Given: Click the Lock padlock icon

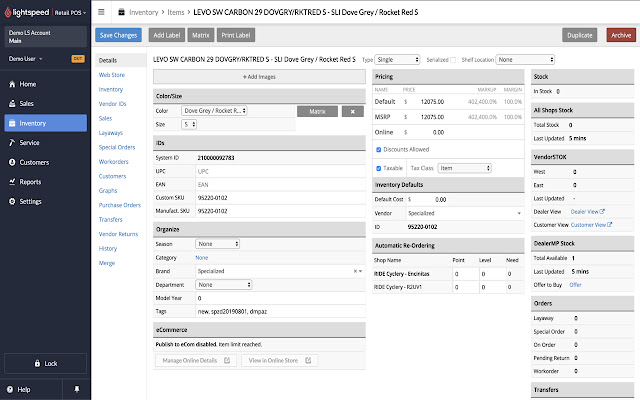Looking at the screenshot, I should (x=37, y=363).
